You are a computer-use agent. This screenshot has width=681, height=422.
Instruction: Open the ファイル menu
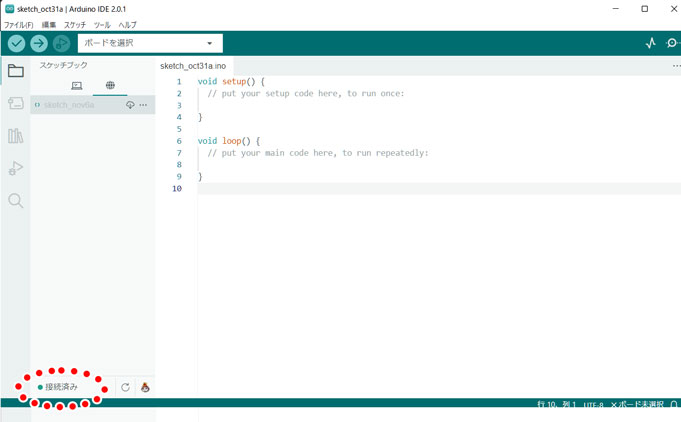18,25
